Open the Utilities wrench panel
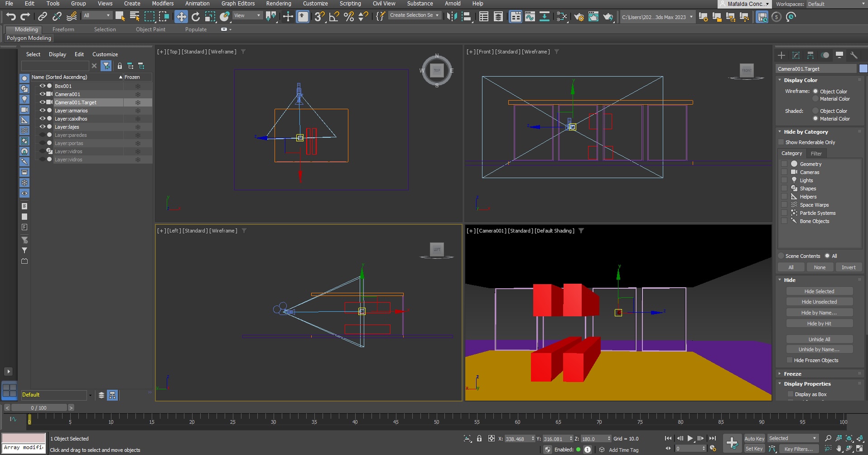868x455 pixels. [x=854, y=55]
